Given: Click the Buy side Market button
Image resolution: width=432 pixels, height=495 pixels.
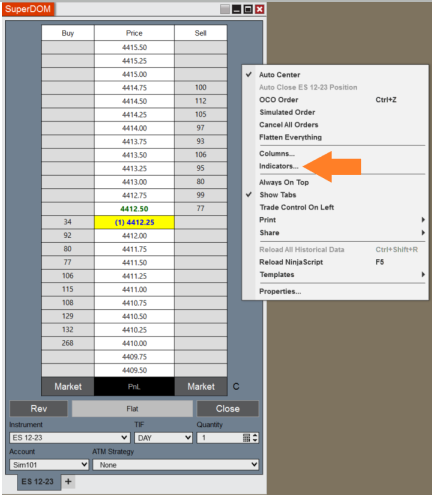Looking at the screenshot, I should (x=68, y=387).
